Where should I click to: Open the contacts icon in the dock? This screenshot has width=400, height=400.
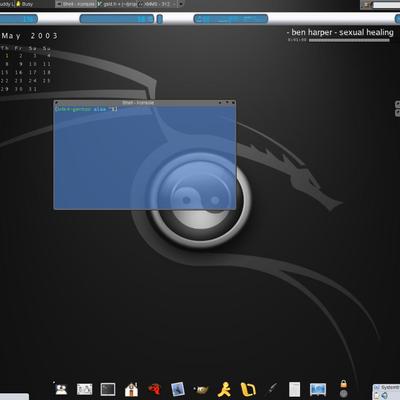tap(61, 389)
